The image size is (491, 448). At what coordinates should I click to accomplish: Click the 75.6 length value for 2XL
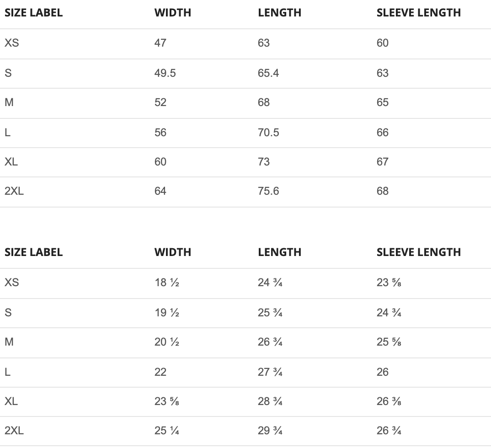(x=268, y=191)
